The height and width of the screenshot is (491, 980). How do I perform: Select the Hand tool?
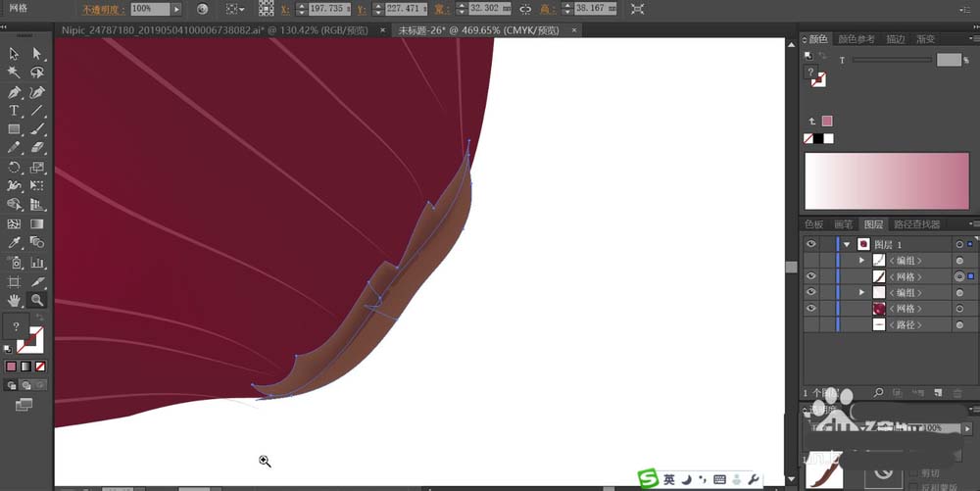[14, 301]
